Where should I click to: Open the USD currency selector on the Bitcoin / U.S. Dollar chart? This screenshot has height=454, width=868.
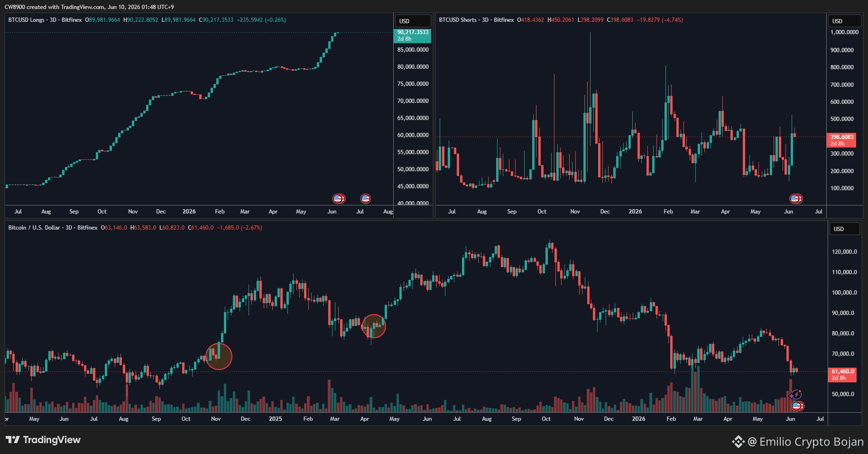[845, 229]
